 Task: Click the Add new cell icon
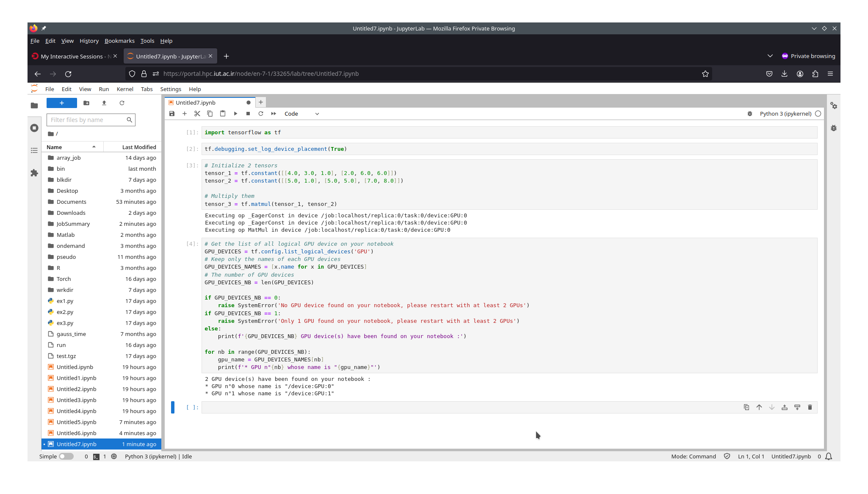click(x=184, y=114)
